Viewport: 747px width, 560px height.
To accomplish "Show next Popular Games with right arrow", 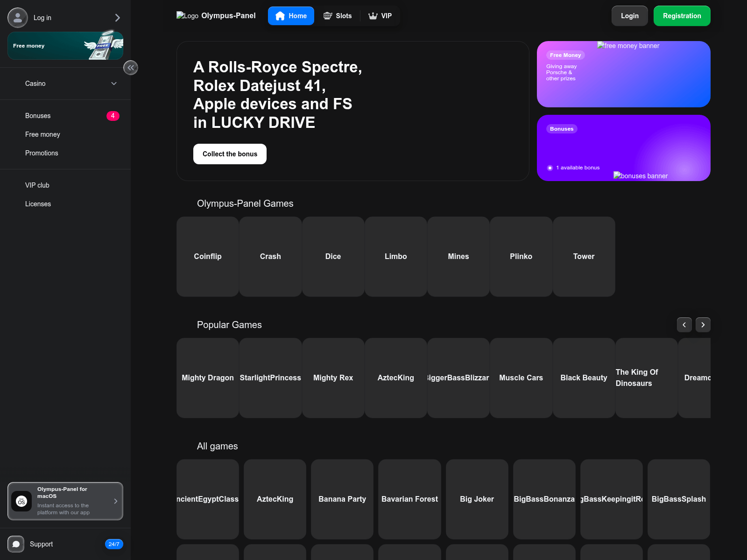I will 703,325.
